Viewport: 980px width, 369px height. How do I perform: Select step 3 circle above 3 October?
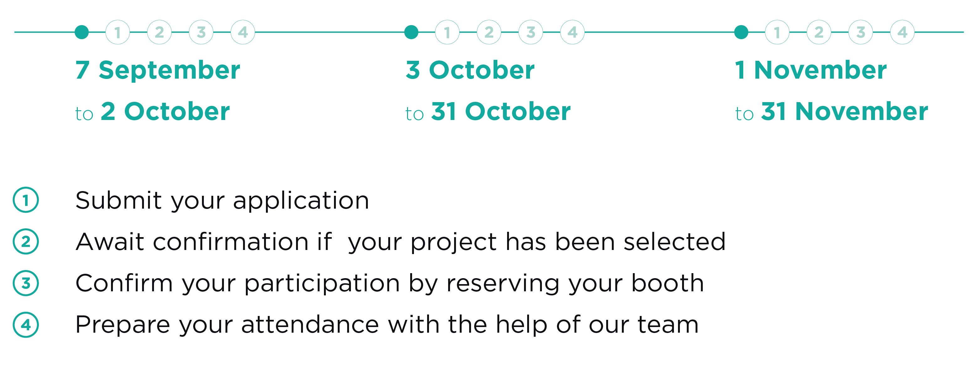(x=531, y=32)
